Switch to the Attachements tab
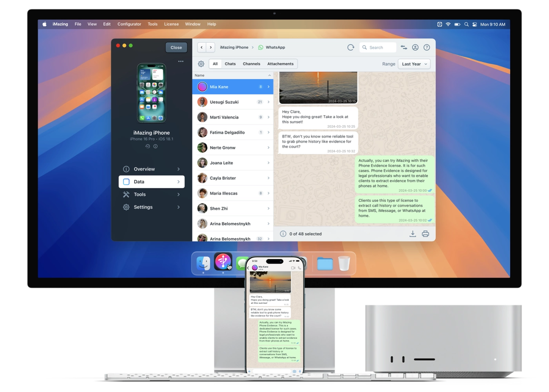This screenshot has width=549, height=392. (x=280, y=64)
